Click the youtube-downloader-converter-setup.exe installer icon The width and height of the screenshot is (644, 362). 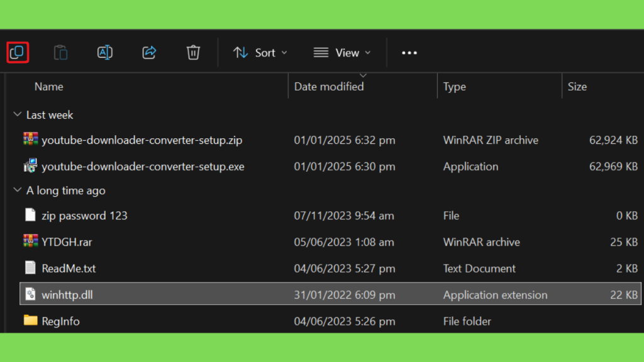pos(30,166)
